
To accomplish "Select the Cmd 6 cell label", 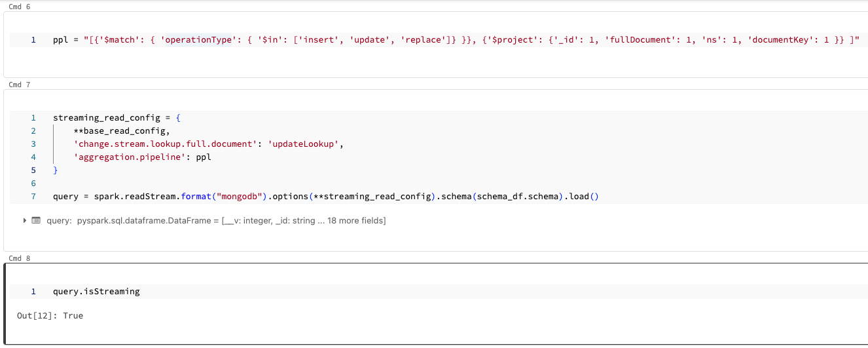I will [19, 7].
